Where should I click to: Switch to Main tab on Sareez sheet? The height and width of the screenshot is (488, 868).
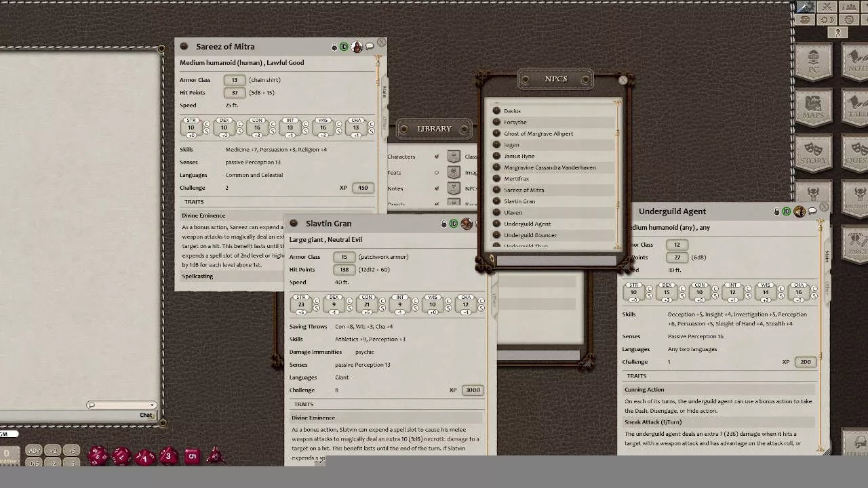tap(384, 91)
